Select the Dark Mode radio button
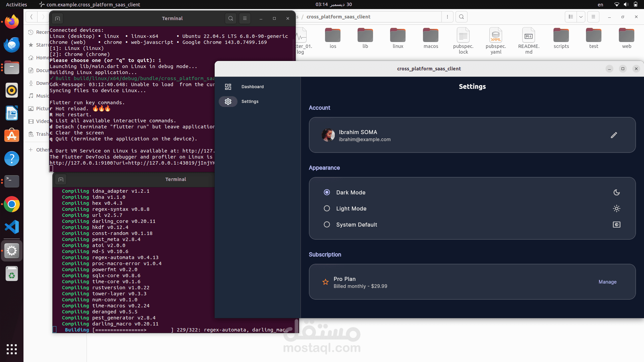Image resolution: width=644 pixels, height=362 pixels. 327,192
